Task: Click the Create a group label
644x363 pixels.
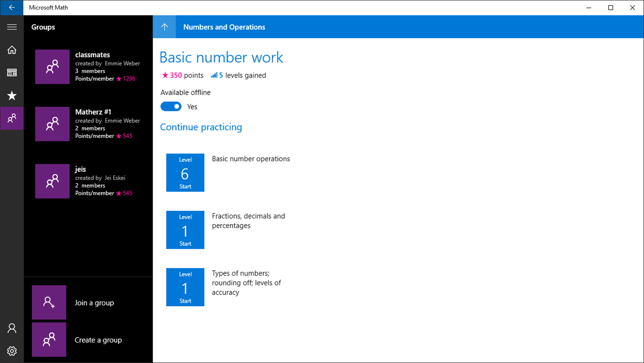Action: click(98, 340)
